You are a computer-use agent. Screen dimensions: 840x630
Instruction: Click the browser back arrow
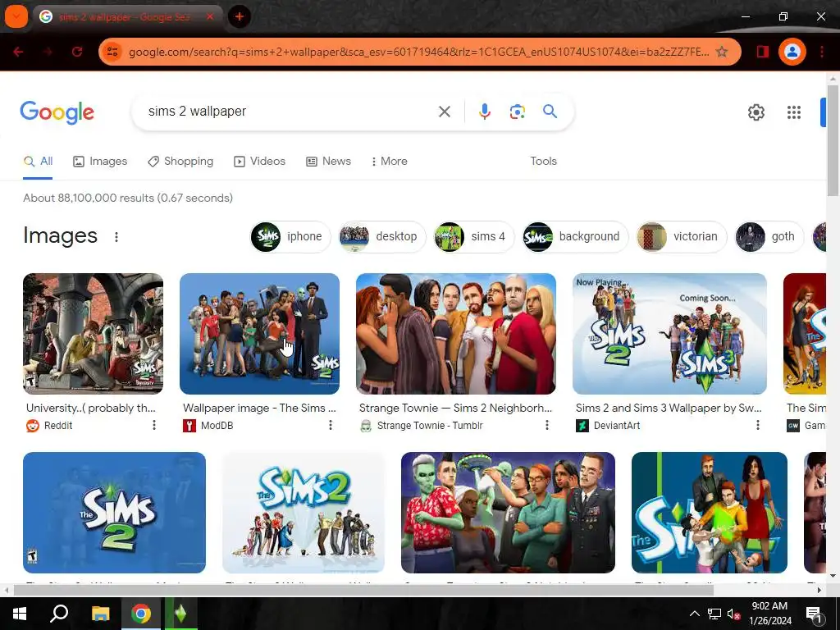[18, 52]
